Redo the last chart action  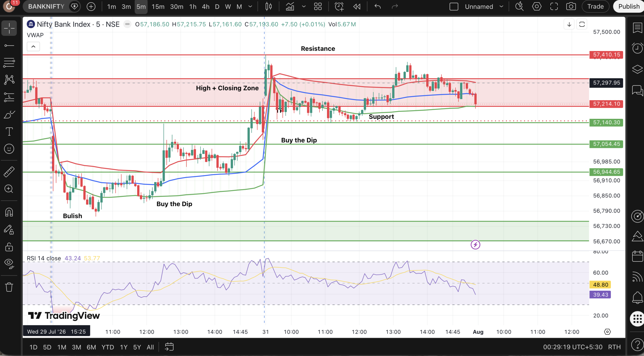click(395, 7)
